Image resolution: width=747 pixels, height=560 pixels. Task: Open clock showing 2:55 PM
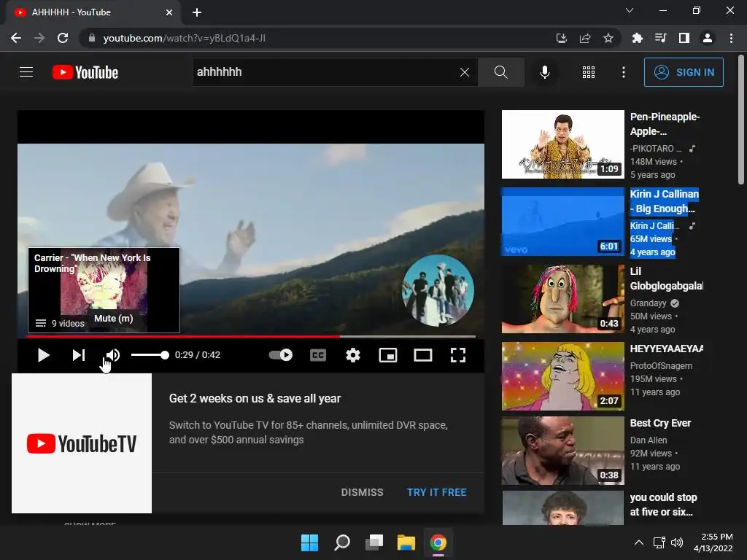(x=713, y=542)
